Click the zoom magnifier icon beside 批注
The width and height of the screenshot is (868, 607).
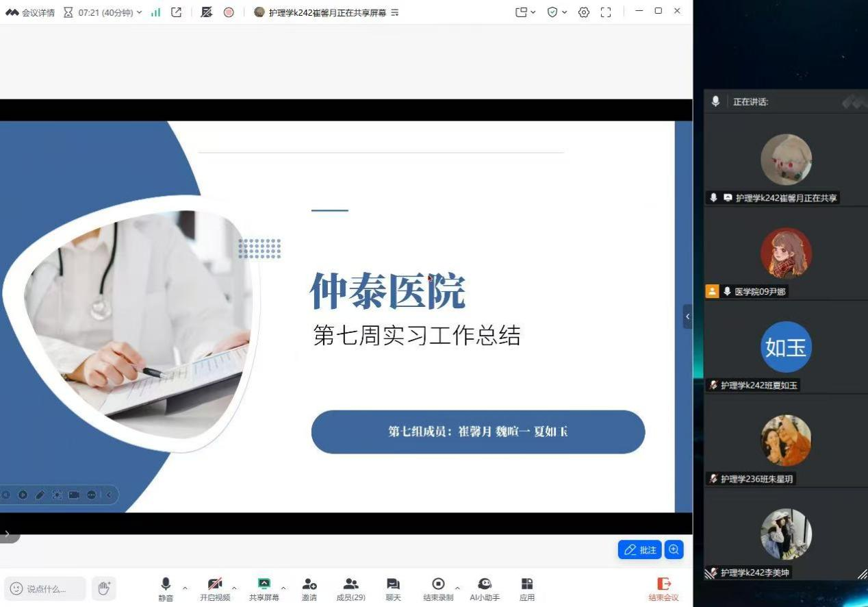[674, 549]
